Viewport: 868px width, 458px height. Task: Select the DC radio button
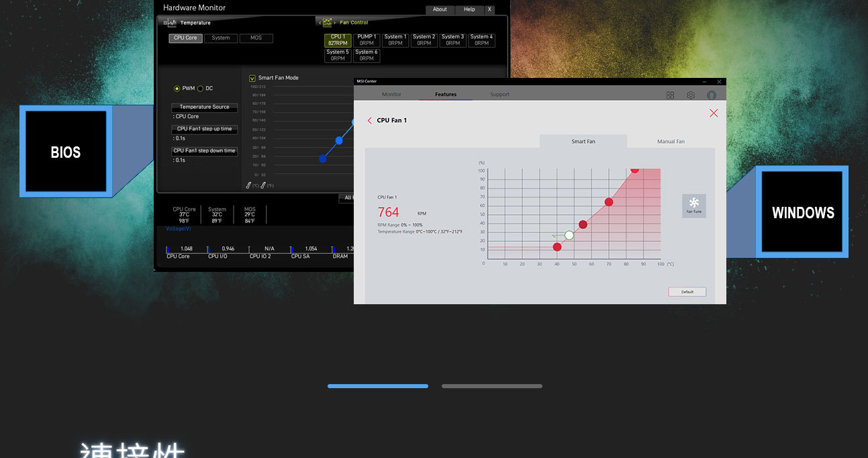[x=200, y=89]
